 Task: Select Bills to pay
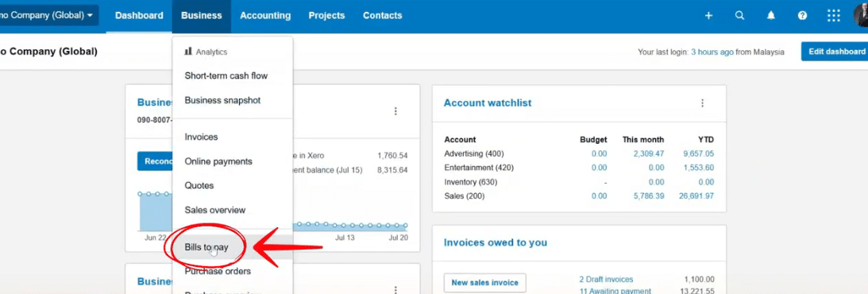[233, 247]
